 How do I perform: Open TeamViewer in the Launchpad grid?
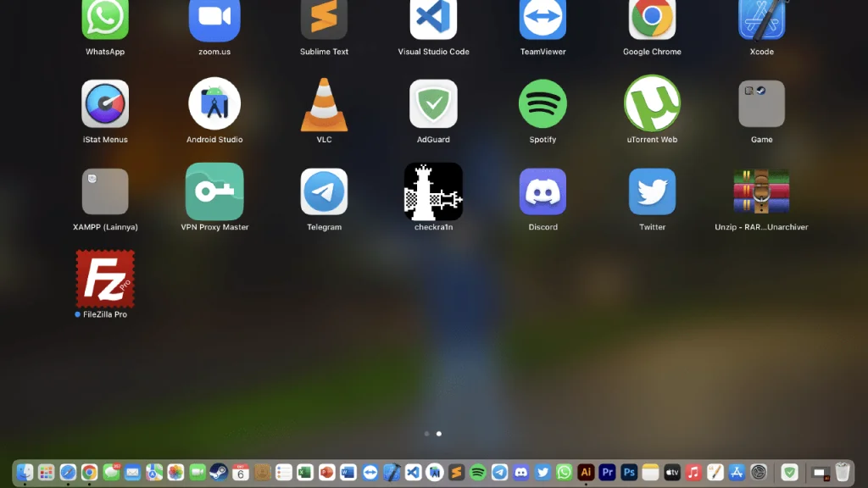(x=542, y=19)
